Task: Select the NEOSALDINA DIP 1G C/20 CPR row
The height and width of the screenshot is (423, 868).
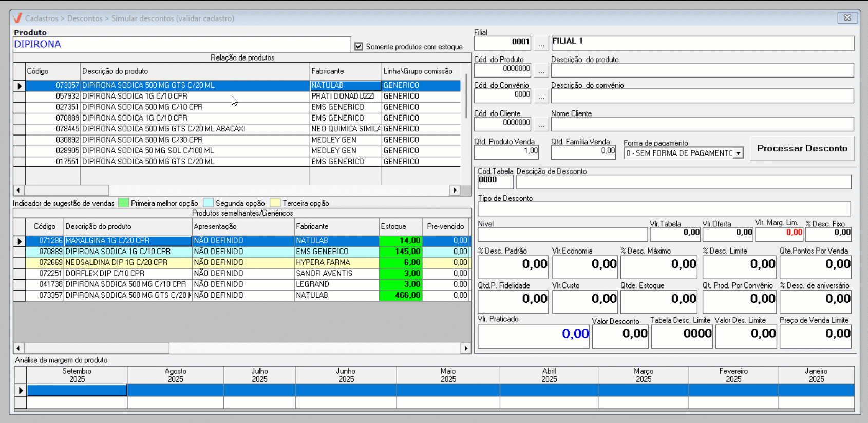Action: [x=128, y=262]
